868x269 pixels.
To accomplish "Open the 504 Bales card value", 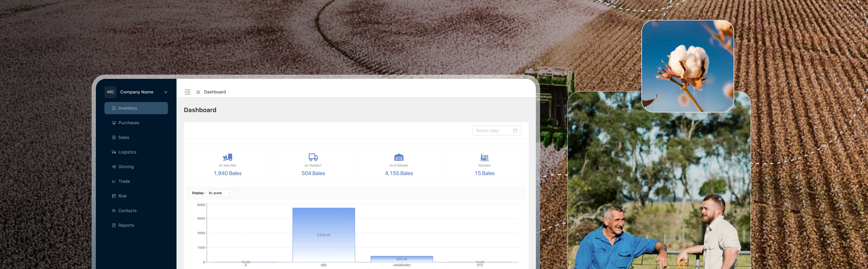I will coord(313,174).
